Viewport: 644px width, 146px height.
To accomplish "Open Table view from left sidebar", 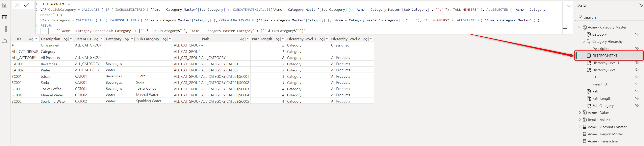I will 5,17.
